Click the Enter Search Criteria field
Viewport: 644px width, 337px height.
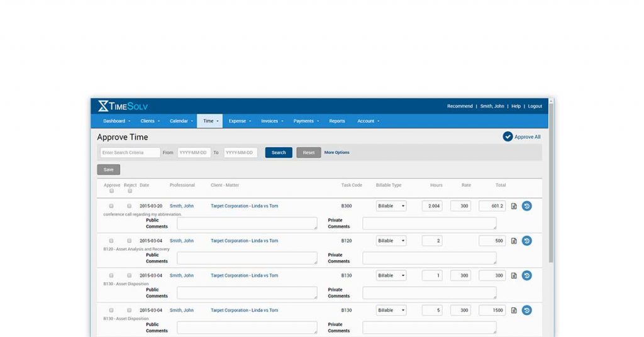point(130,152)
